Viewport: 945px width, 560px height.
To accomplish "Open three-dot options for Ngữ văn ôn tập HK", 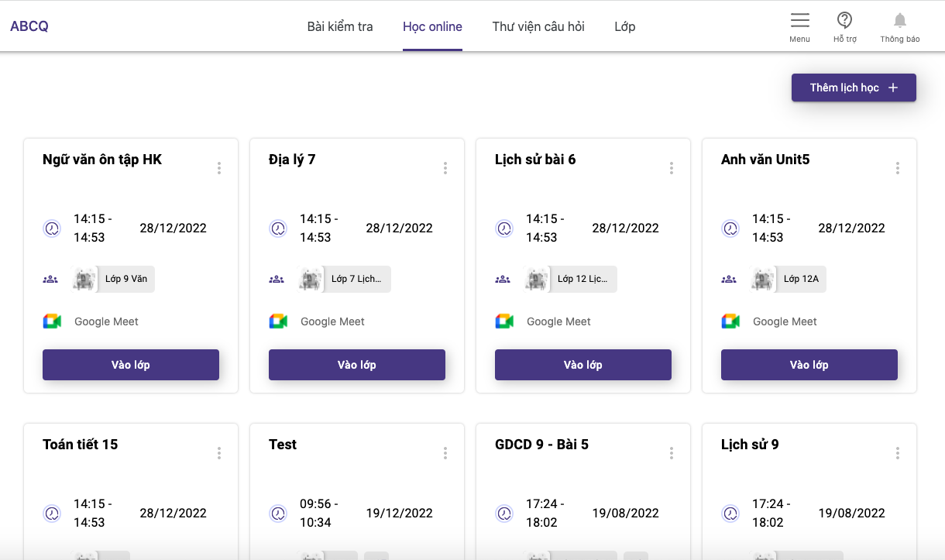I will [219, 168].
